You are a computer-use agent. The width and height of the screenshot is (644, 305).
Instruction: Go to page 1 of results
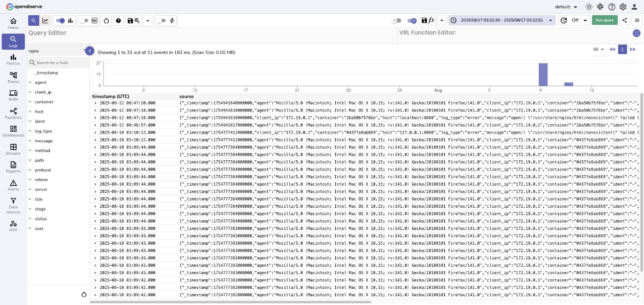[x=622, y=49]
